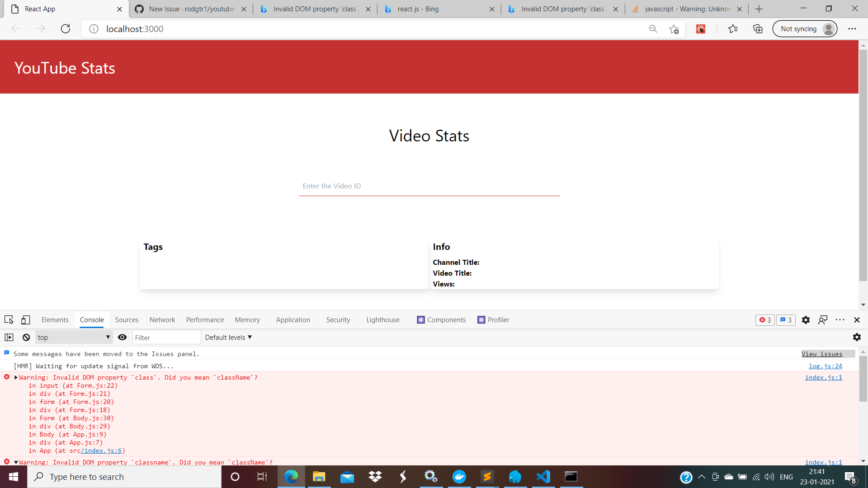Close the DevTools panel
This screenshot has height=488, width=868.
857,320
